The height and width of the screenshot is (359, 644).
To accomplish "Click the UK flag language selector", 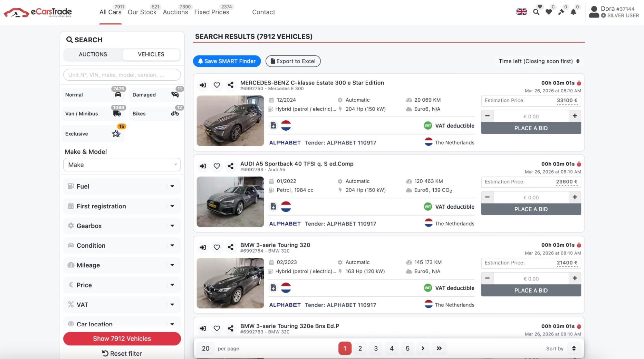I will [522, 12].
